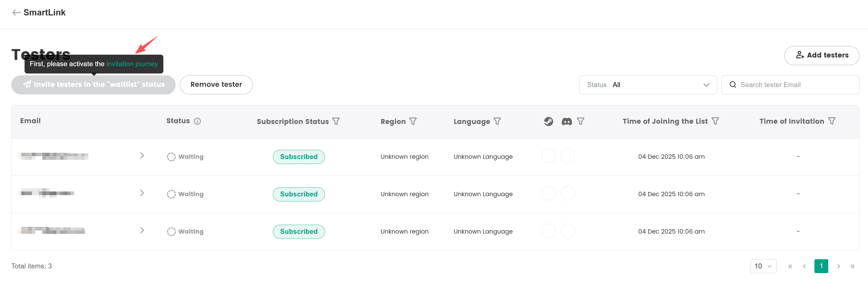The width and height of the screenshot is (868, 288).
Task: Expand the third tester row chevron
Action: (142, 230)
